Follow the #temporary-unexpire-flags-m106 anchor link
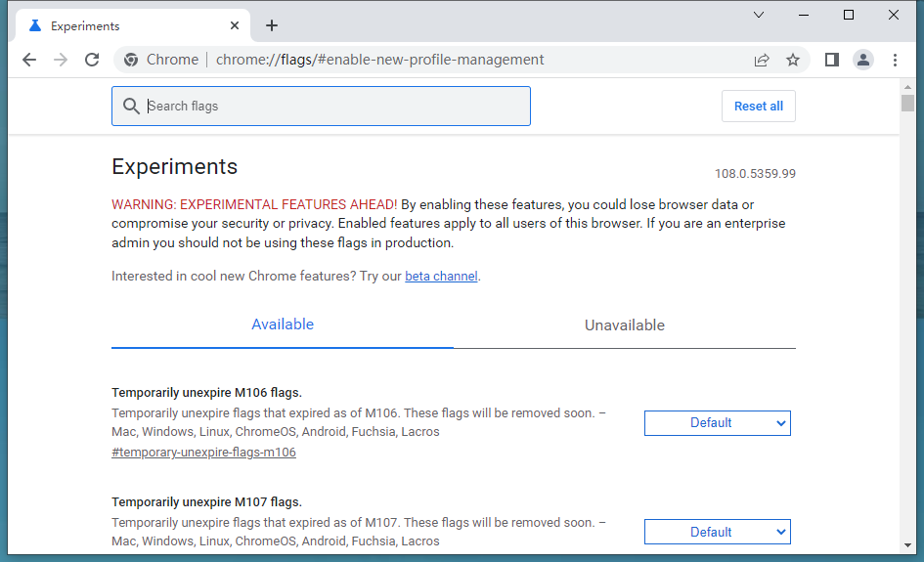 (x=204, y=453)
